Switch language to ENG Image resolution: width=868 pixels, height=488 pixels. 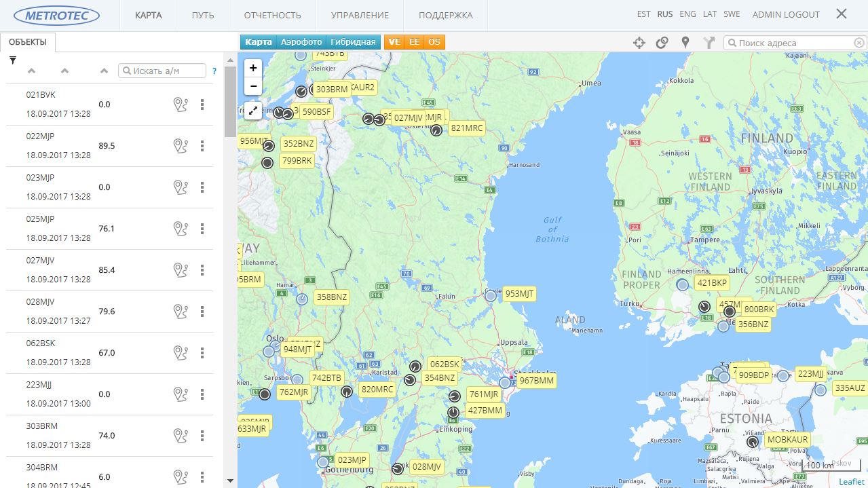pos(687,14)
